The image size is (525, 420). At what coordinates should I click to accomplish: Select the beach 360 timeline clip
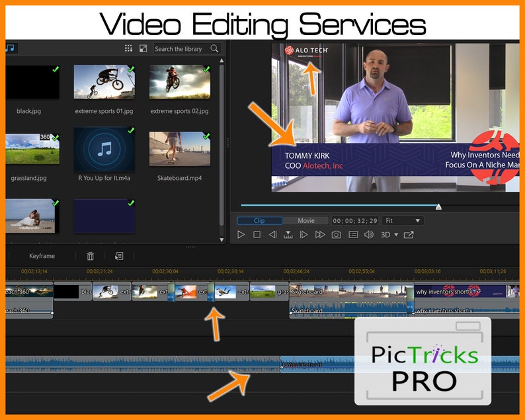tap(29, 292)
